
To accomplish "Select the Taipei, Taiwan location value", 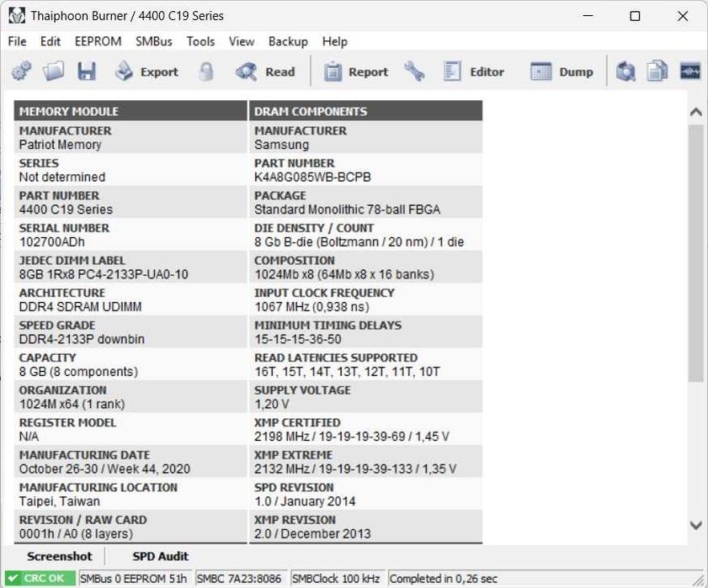I will point(60,501).
